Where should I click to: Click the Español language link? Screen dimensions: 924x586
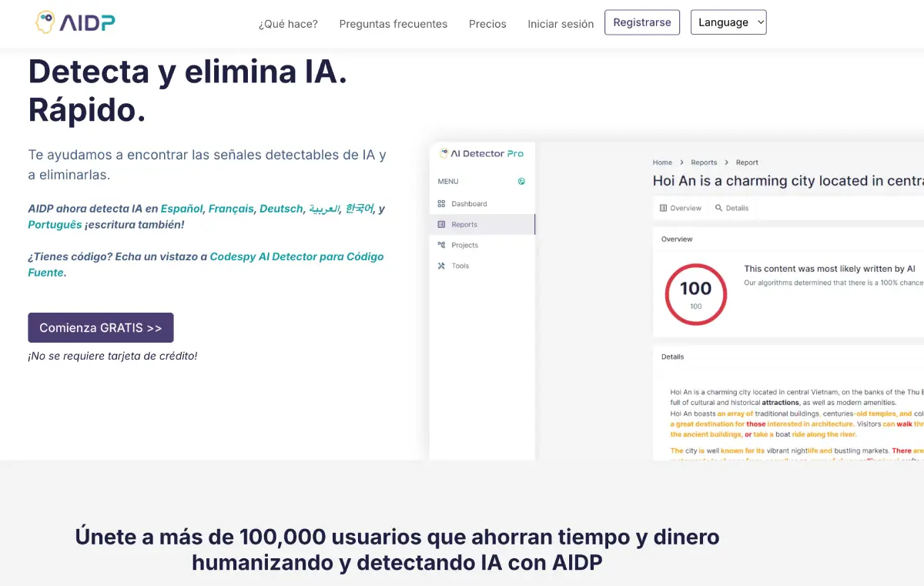tap(181, 209)
